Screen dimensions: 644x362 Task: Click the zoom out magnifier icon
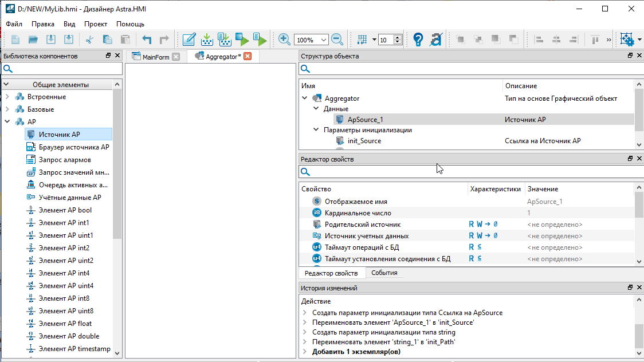(337, 40)
